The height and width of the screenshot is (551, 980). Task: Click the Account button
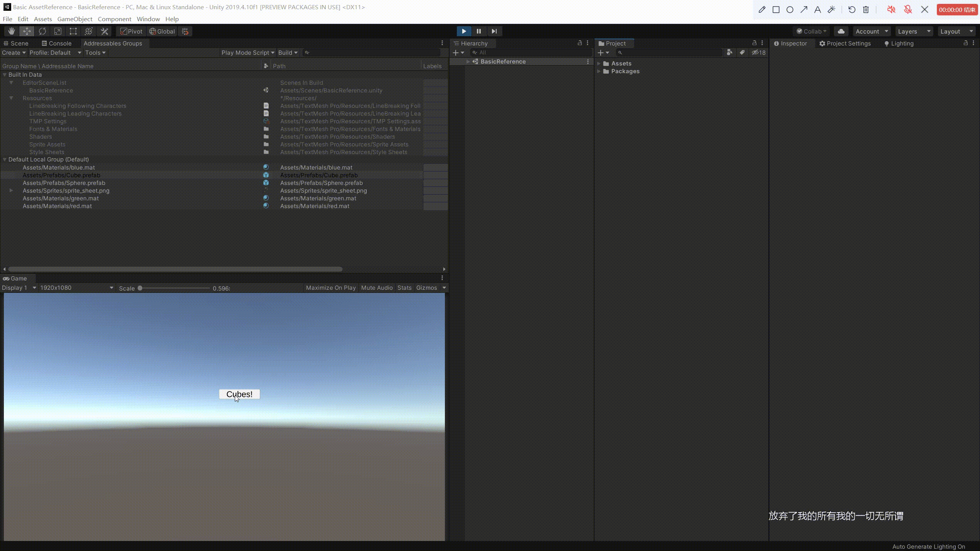click(871, 31)
